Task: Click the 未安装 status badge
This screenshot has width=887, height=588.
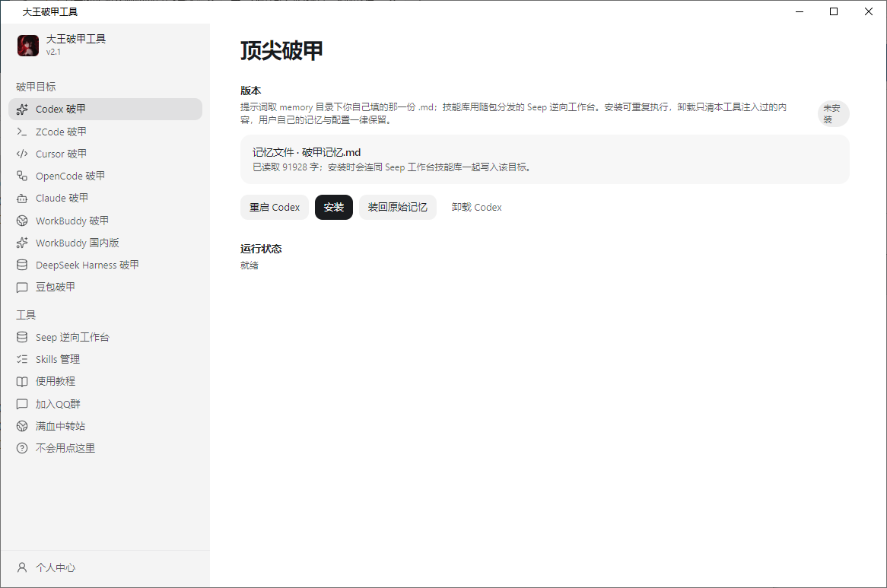Action: (x=833, y=113)
